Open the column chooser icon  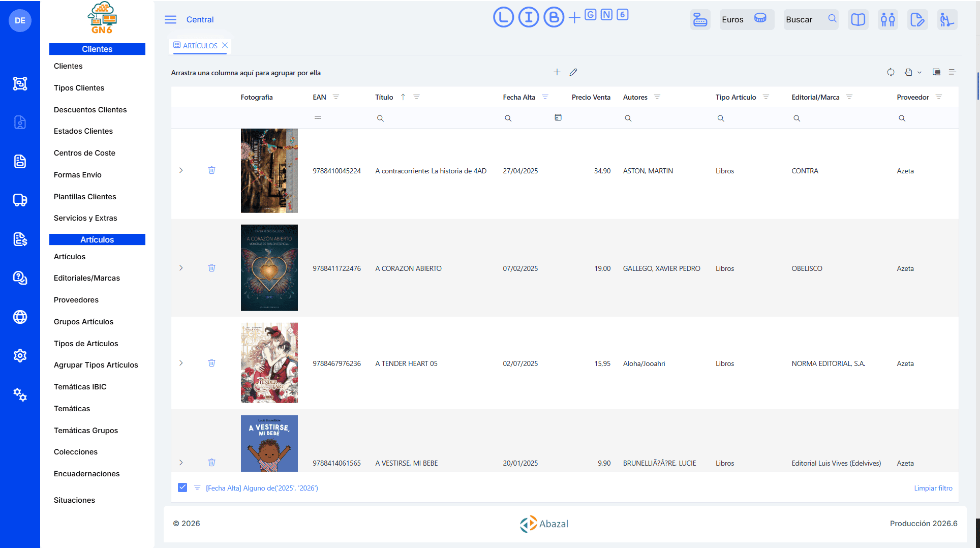tap(936, 72)
